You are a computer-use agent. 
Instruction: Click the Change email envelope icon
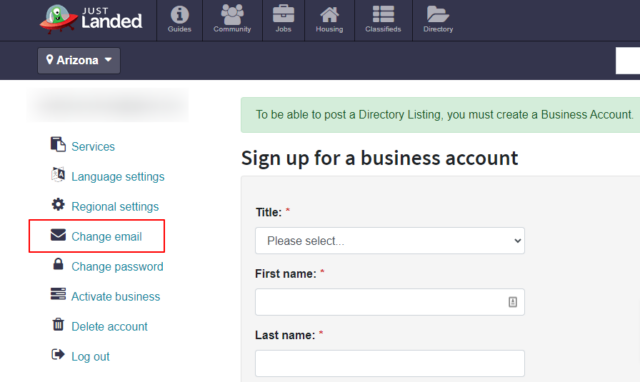[58, 235]
